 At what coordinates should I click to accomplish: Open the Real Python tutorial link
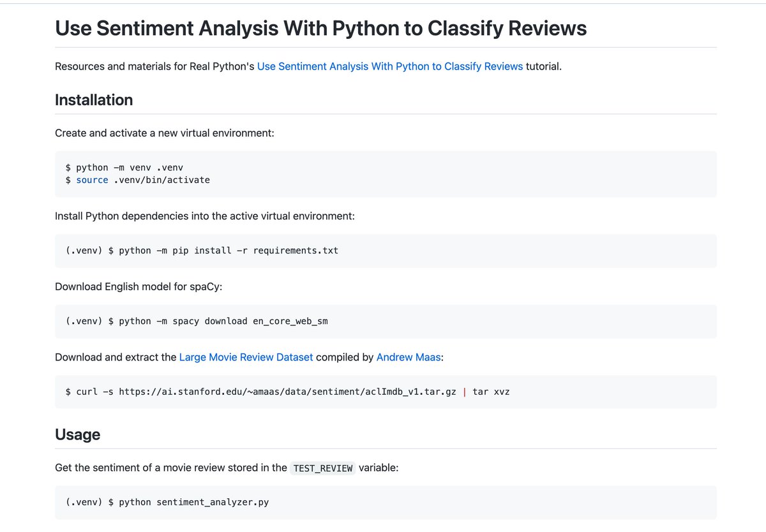point(389,66)
